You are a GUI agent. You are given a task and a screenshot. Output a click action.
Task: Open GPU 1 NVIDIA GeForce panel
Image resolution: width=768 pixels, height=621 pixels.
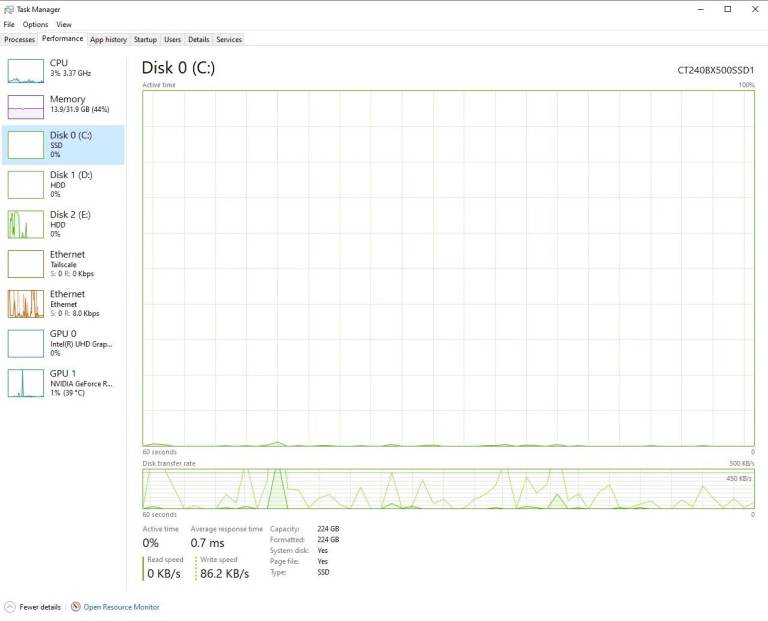63,382
